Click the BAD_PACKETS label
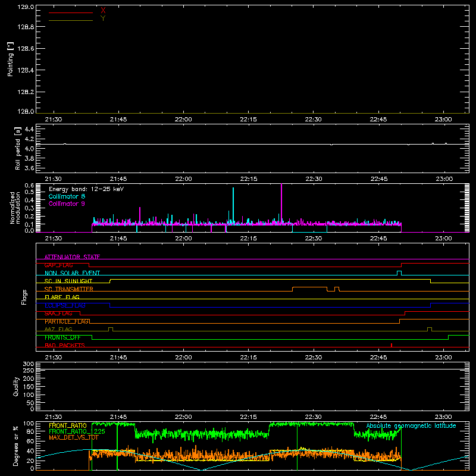 (x=65, y=345)
